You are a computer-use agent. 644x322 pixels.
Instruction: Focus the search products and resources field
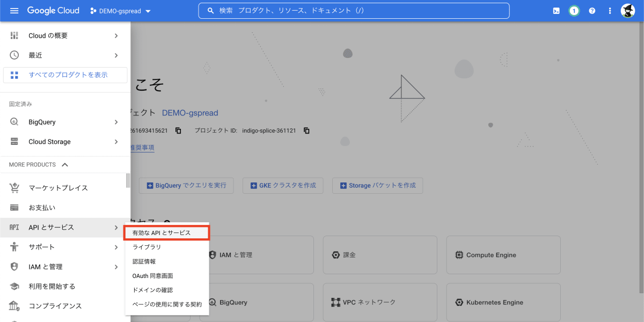click(x=354, y=11)
